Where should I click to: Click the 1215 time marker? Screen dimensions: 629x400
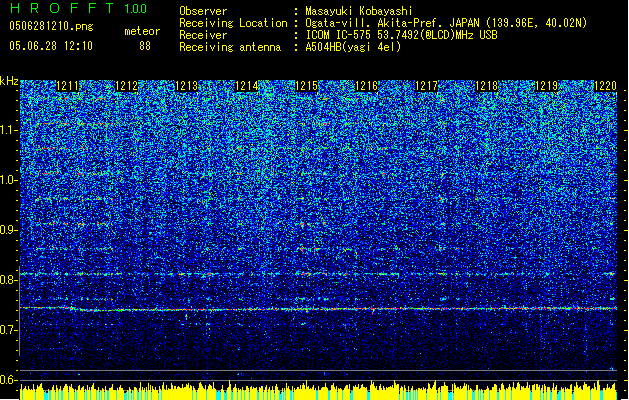pyautogui.click(x=306, y=86)
